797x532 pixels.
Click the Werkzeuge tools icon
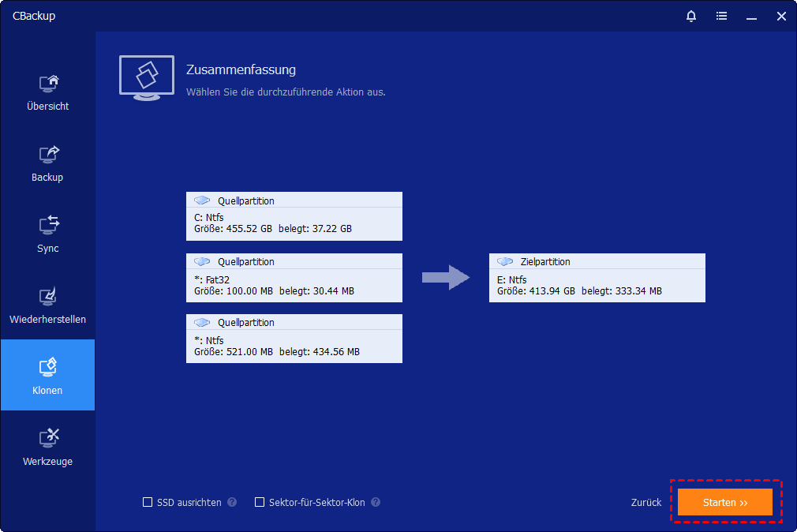48,438
